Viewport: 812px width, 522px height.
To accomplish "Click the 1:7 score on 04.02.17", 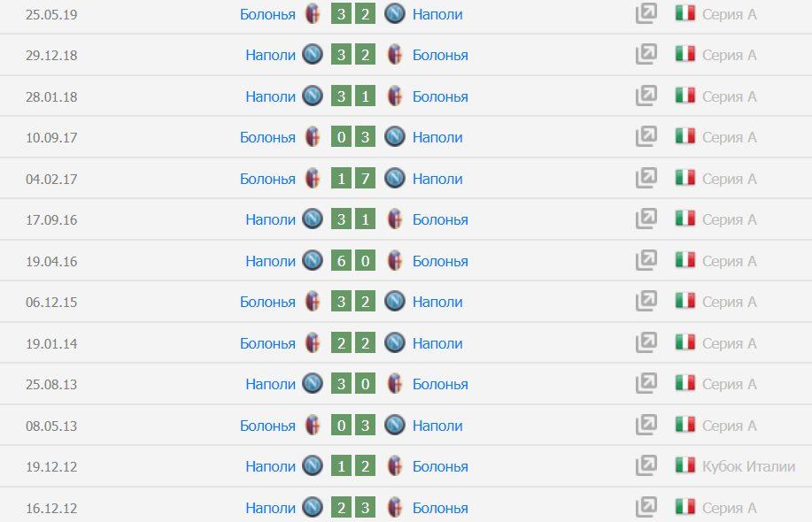I will point(353,179).
